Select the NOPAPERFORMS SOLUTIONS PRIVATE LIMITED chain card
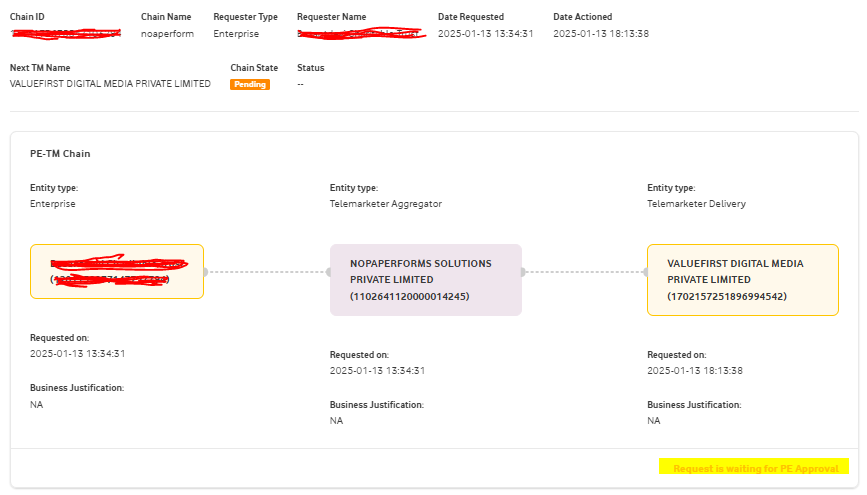The width and height of the screenshot is (867, 495). click(x=426, y=280)
